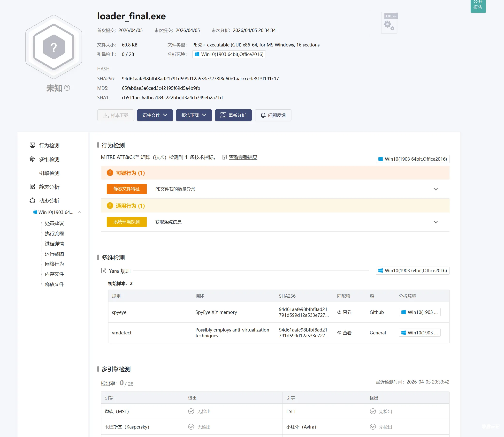Click the 重新分析 button
The height and width of the screenshot is (437, 504).
[x=233, y=115]
